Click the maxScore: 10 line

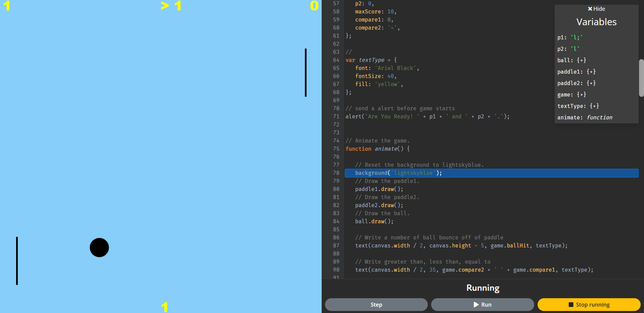(x=376, y=11)
